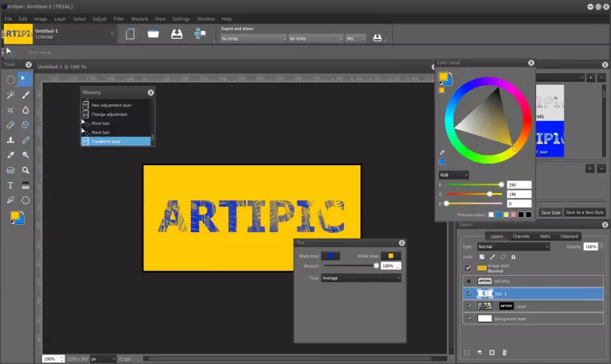Click the Save Style button

coord(551,213)
